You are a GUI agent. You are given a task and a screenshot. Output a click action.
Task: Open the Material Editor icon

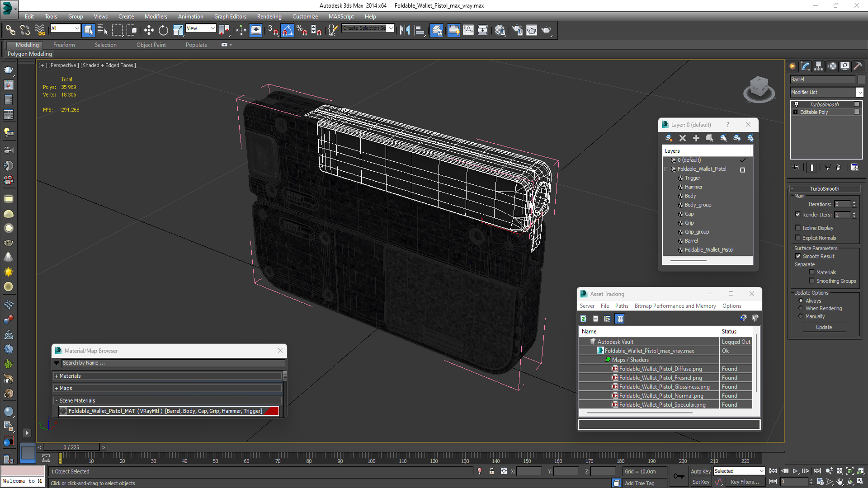(500, 30)
